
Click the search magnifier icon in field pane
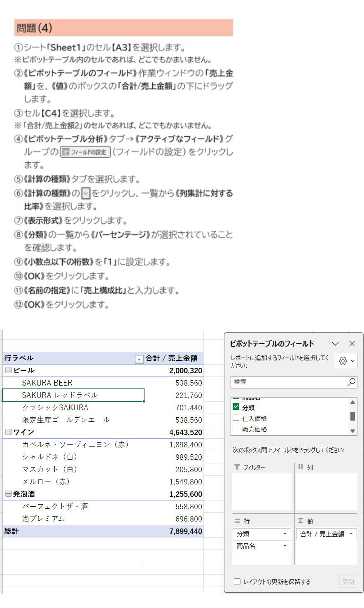click(351, 382)
